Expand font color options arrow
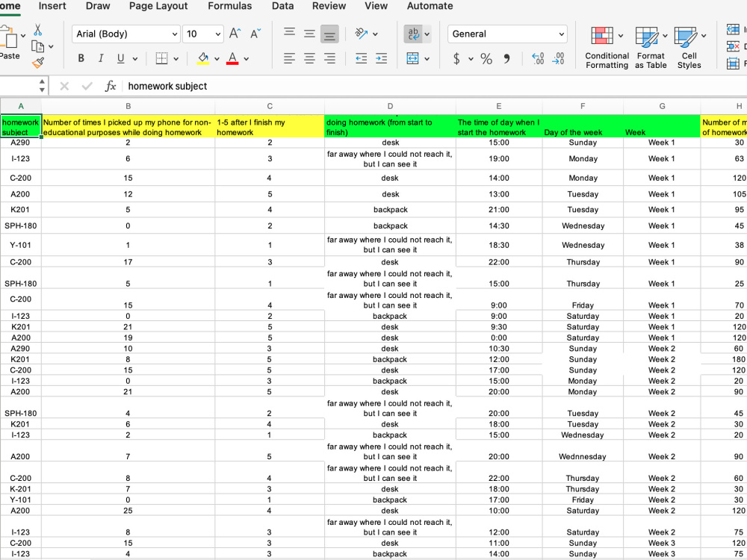The image size is (747, 560). pos(247,58)
